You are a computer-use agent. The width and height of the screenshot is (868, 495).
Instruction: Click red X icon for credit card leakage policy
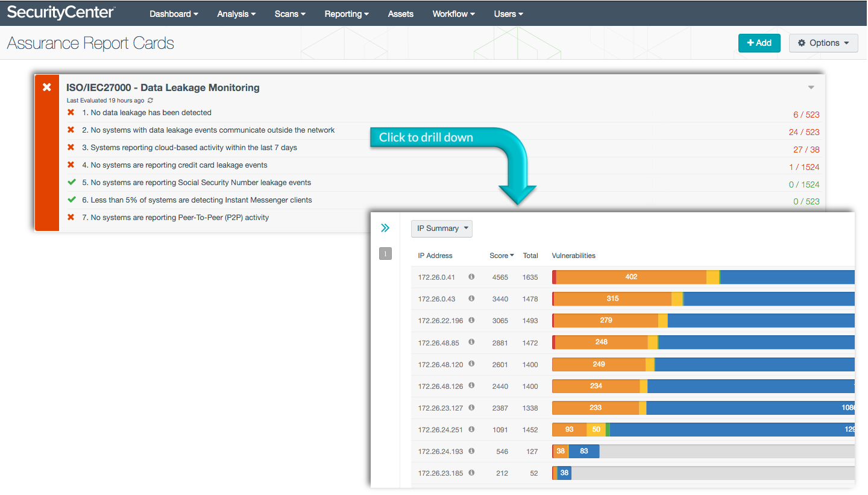tap(71, 165)
